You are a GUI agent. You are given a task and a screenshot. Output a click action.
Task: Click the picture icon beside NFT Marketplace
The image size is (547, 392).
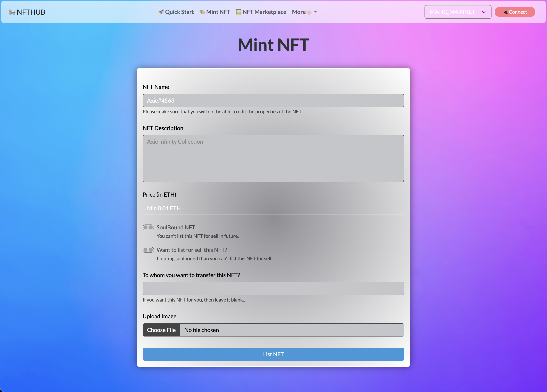tap(239, 12)
